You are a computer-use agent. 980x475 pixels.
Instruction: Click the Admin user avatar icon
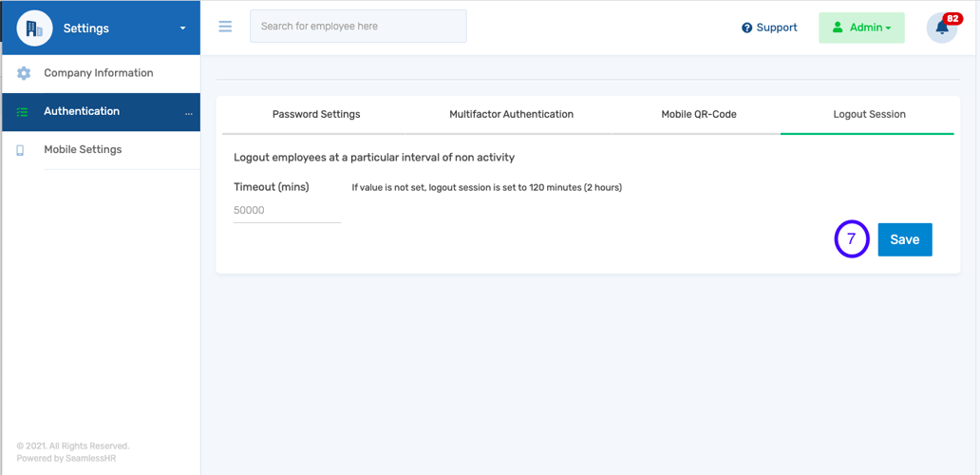[838, 28]
